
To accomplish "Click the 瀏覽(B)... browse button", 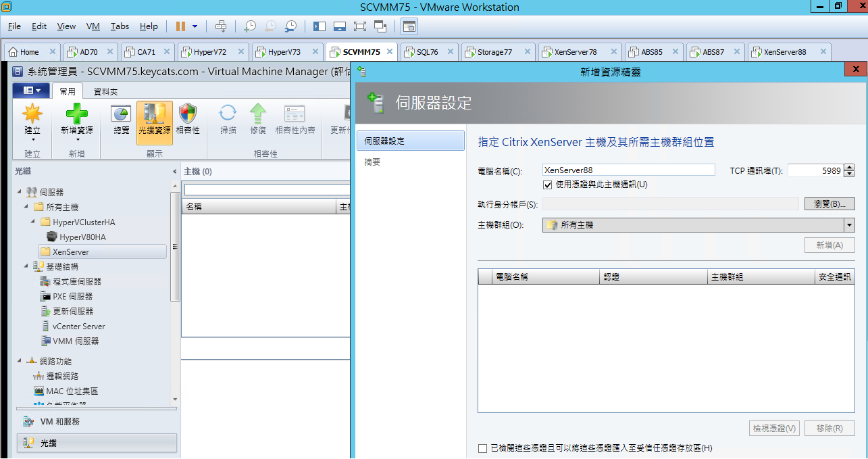I will tap(829, 204).
